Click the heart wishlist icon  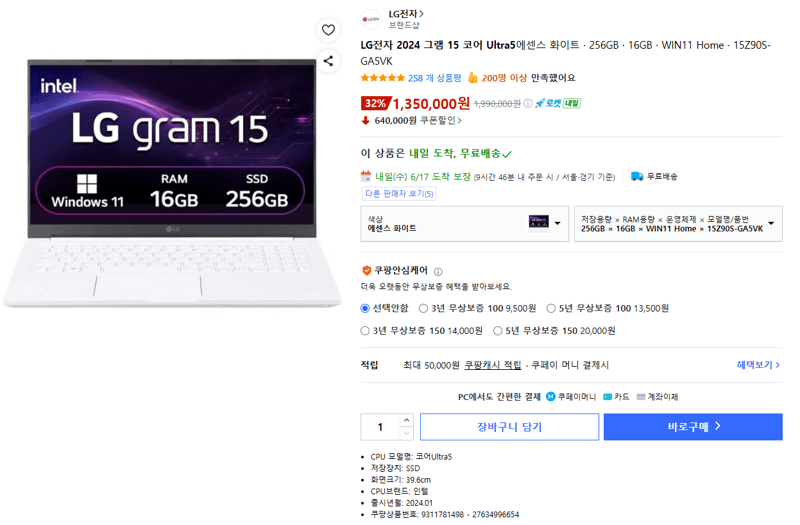click(328, 30)
